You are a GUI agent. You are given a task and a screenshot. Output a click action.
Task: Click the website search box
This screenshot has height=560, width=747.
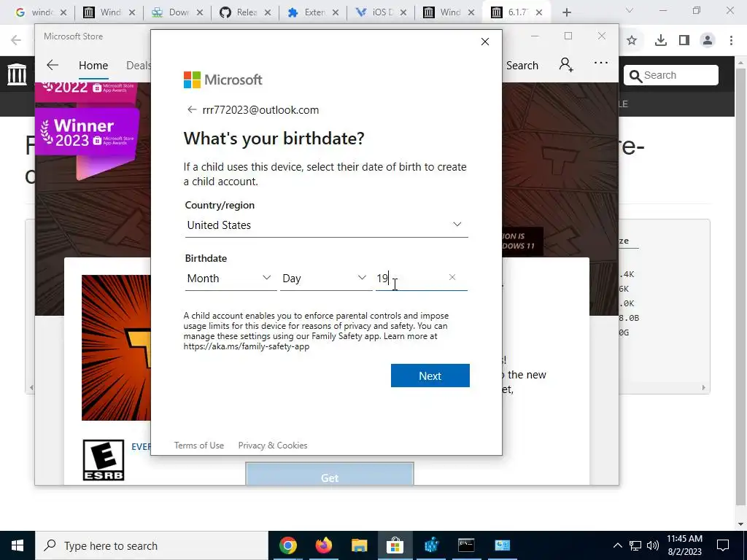[671, 75]
